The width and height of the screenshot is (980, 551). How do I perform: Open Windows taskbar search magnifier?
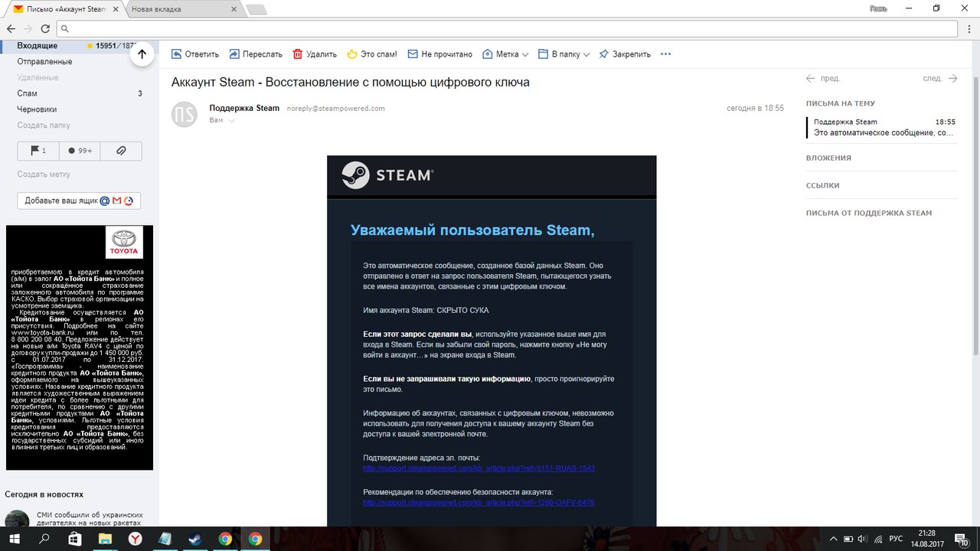[44, 539]
